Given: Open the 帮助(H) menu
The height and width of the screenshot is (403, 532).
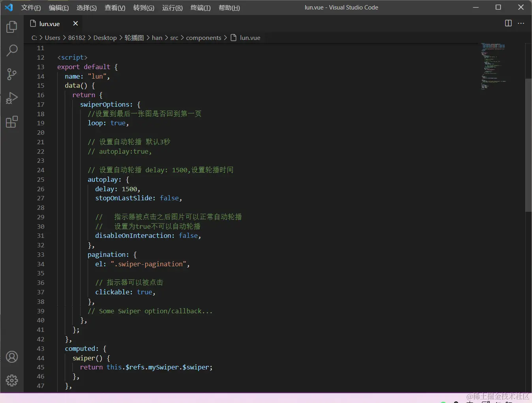Looking at the screenshot, I should point(229,8).
